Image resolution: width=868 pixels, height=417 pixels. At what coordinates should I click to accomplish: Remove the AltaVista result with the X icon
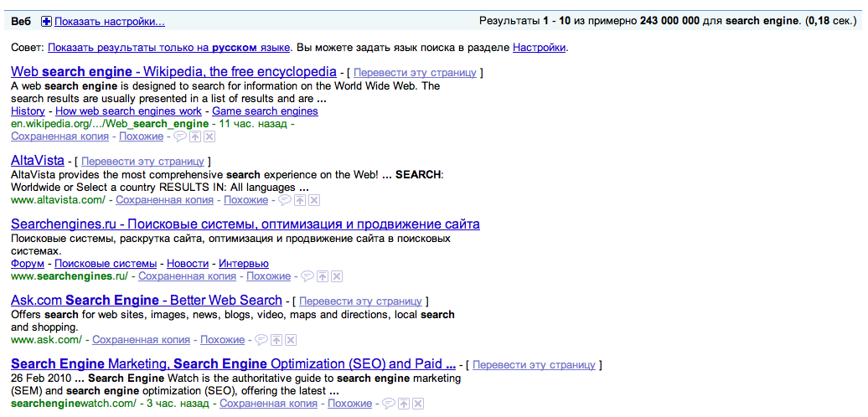coord(314,200)
